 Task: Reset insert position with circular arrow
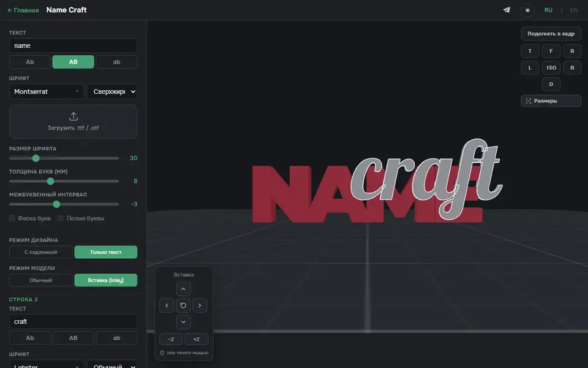click(183, 305)
